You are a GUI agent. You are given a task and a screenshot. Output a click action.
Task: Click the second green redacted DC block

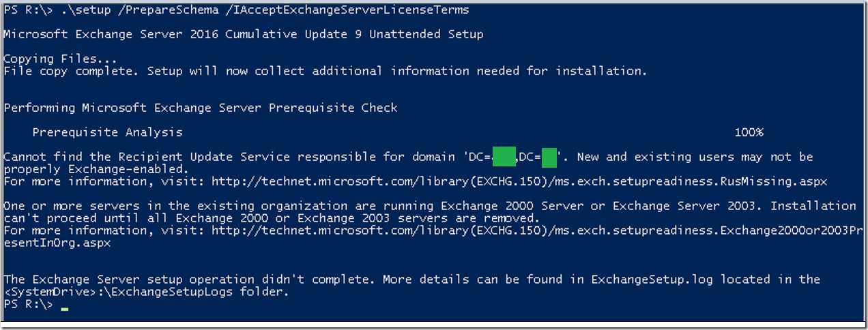click(549, 157)
